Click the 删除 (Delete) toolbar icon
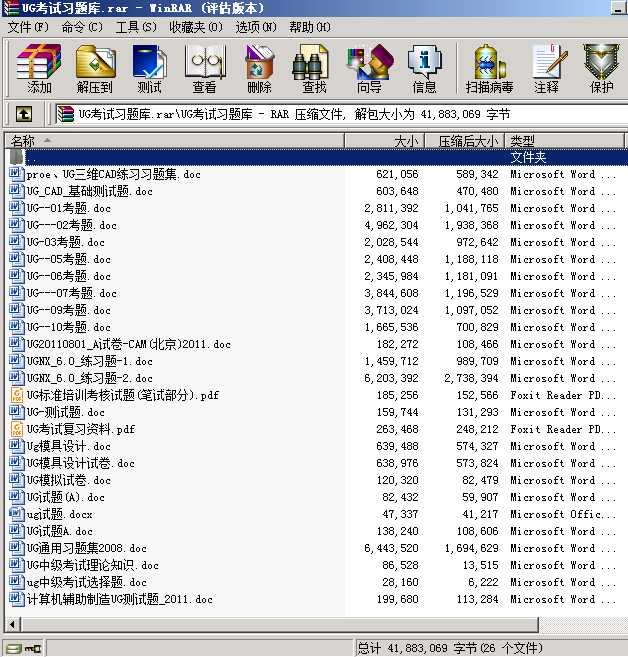The image size is (628, 657). tap(259, 69)
